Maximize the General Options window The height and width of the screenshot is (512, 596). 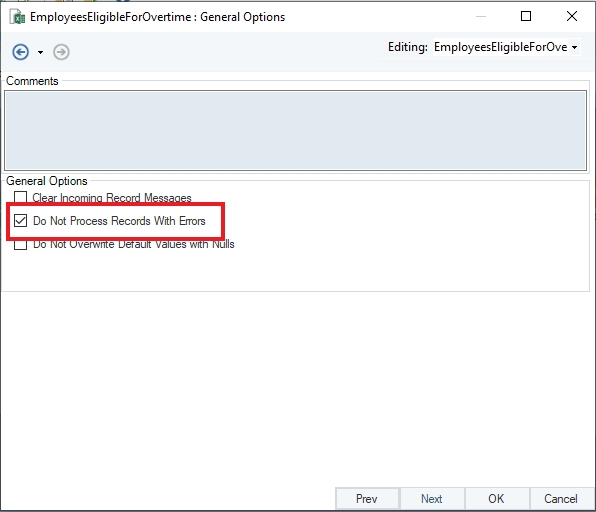coord(526,16)
